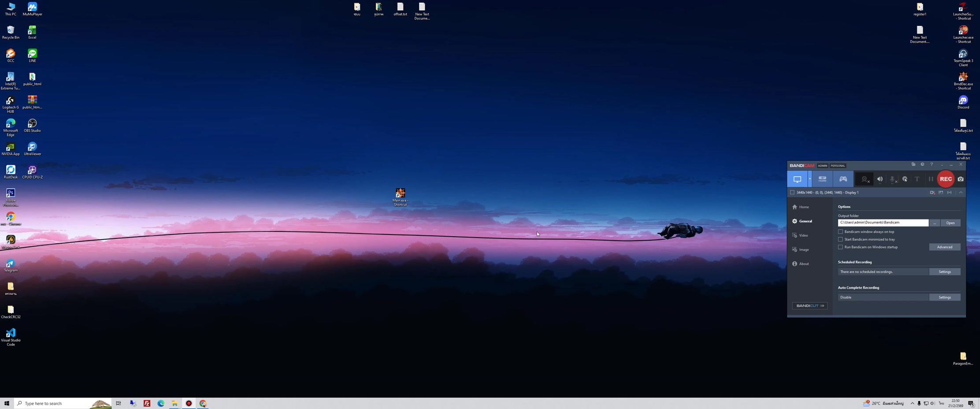
Task: Click the Main.exe Shortcut desktop icon
Action: [x=400, y=197]
